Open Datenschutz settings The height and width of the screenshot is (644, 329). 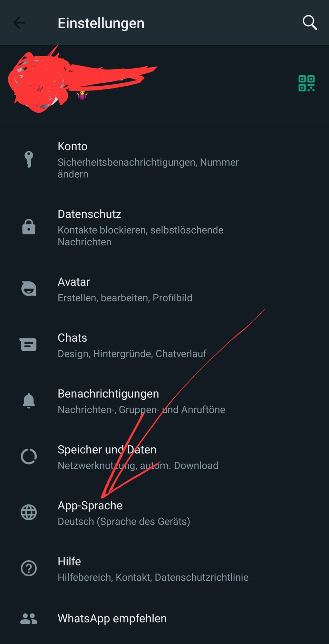coord(164,227)
